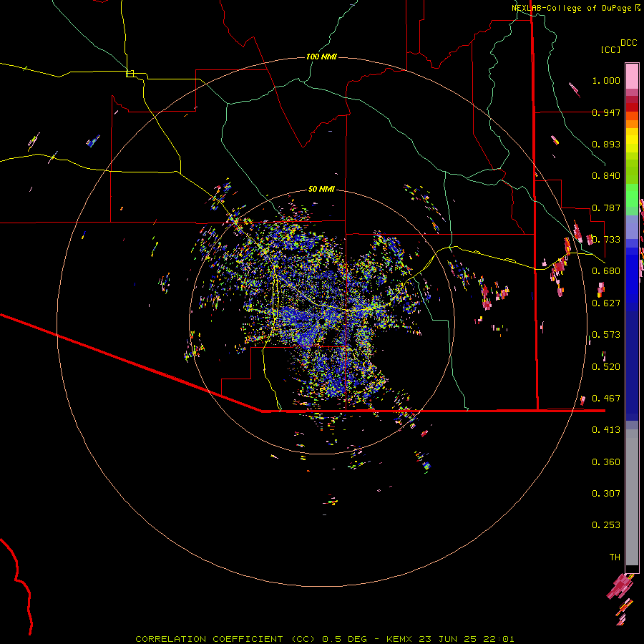This screenshot has height=644, width=644.
Task: Click the 0.360 scale value
Action: 606,462
